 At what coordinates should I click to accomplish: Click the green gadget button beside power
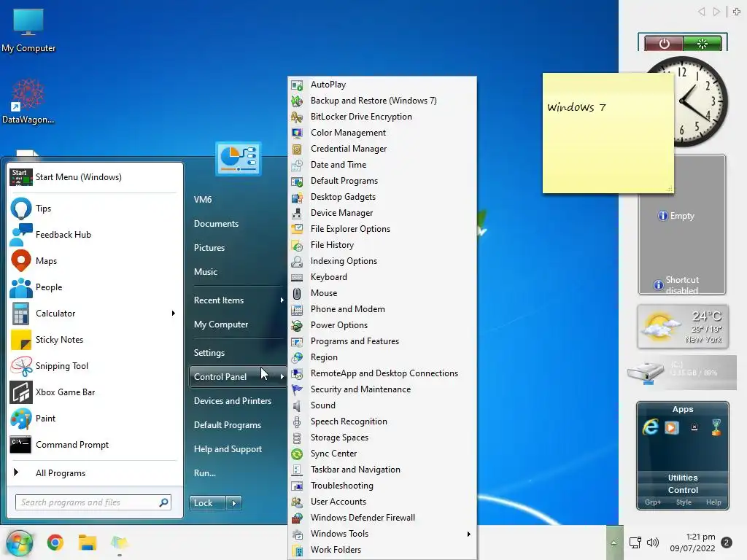[703, 44]
